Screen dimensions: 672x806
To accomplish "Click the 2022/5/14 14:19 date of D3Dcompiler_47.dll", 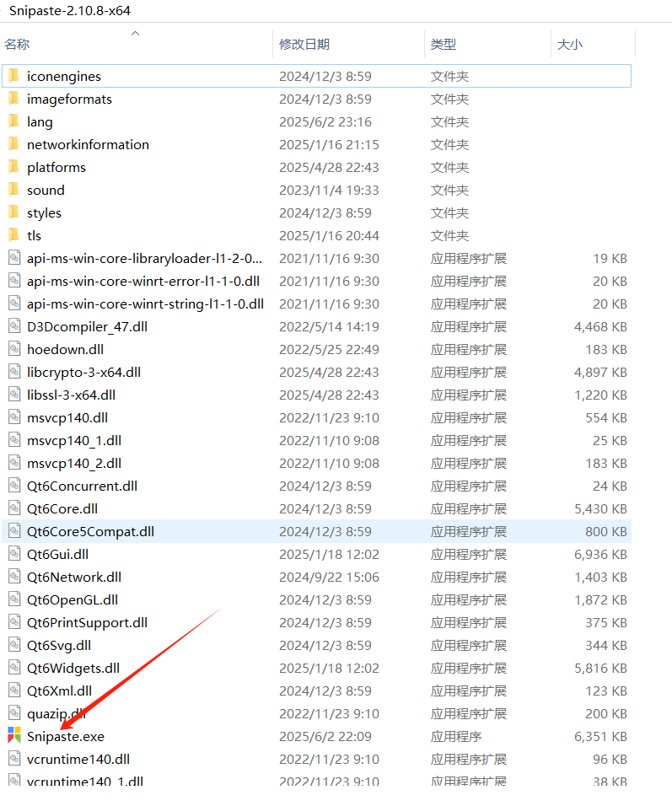I will coord(329,327).
